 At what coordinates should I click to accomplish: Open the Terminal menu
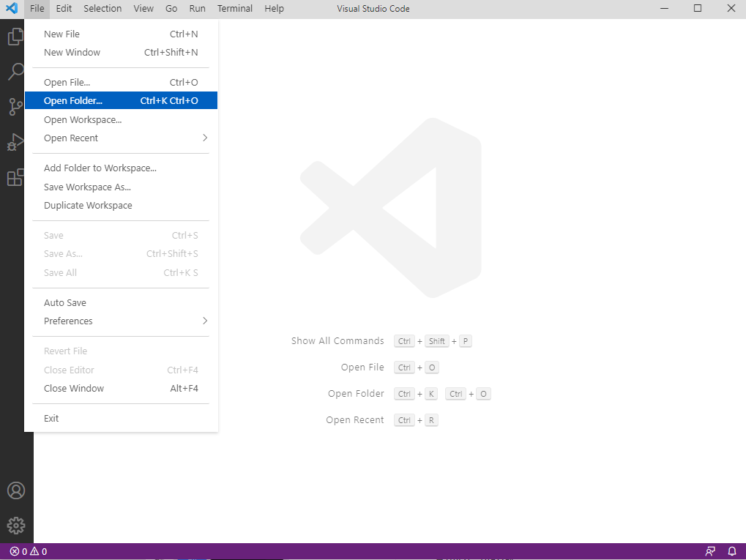[x=235, y=9]
